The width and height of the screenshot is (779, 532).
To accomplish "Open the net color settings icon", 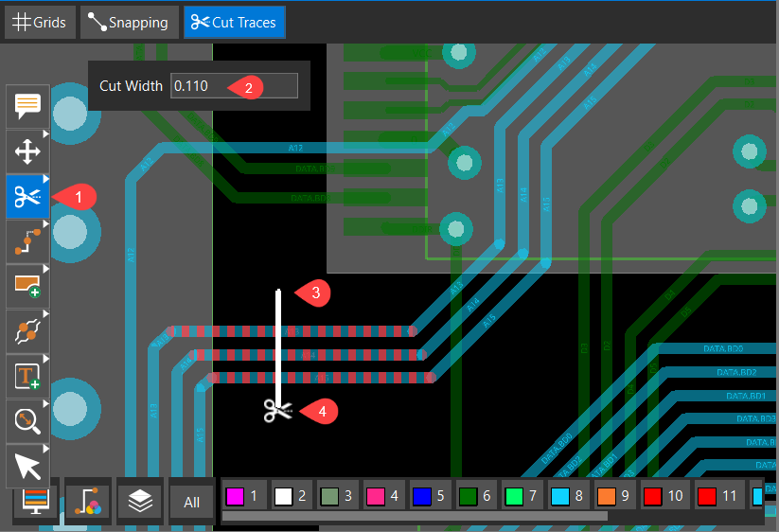I will (x=88, y=502).
